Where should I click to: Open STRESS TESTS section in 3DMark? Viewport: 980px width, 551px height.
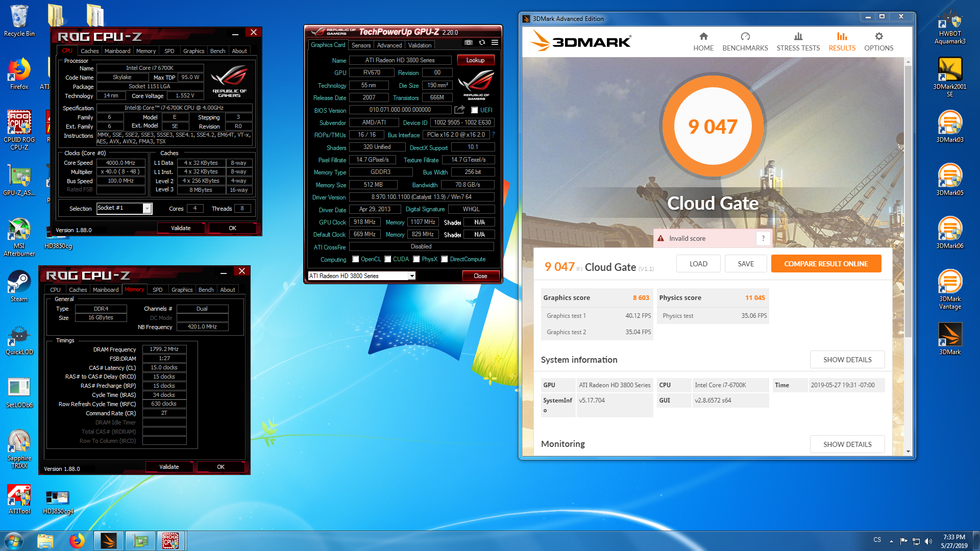(x=798, y=41)
